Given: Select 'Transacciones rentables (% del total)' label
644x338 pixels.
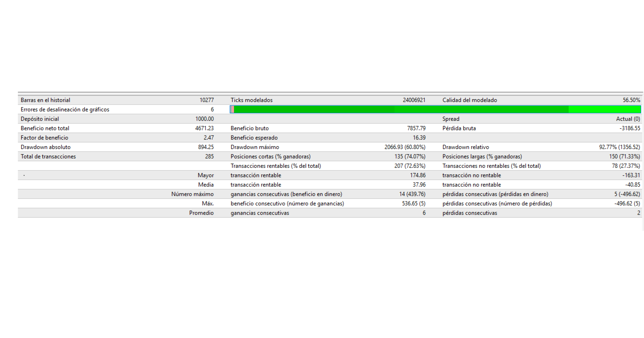Looking at the screenshot, I should click(276, 166).
